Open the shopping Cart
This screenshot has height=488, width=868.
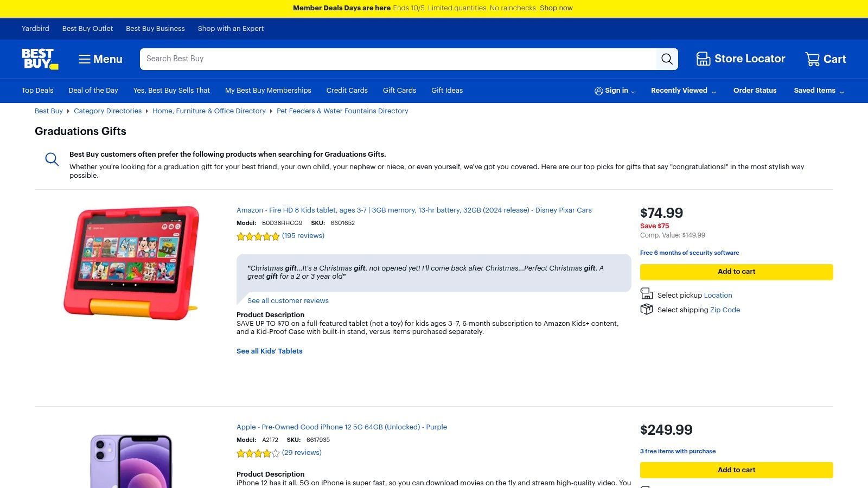[826, 59]
